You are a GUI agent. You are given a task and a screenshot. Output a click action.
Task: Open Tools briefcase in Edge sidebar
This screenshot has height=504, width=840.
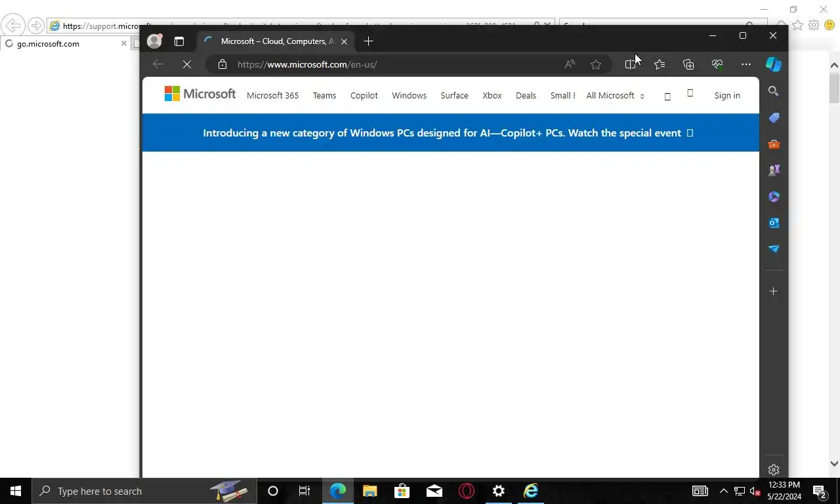[774, 144]
